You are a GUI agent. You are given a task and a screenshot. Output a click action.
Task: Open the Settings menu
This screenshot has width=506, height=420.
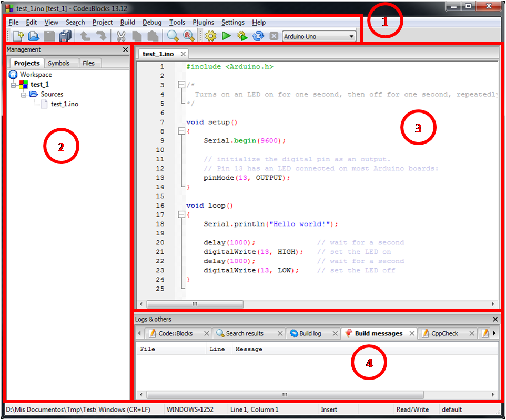232,22
